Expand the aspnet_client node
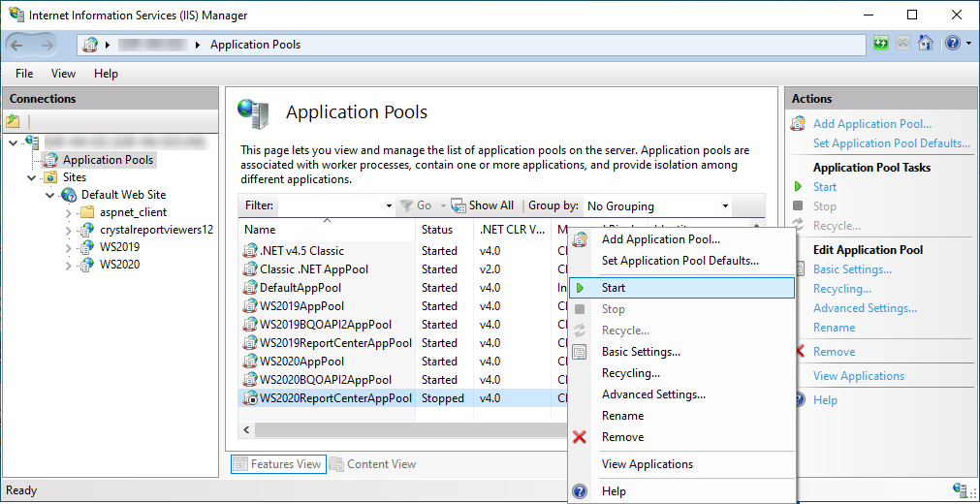Viewport: 980px width, 504px height. pos(69,212)
